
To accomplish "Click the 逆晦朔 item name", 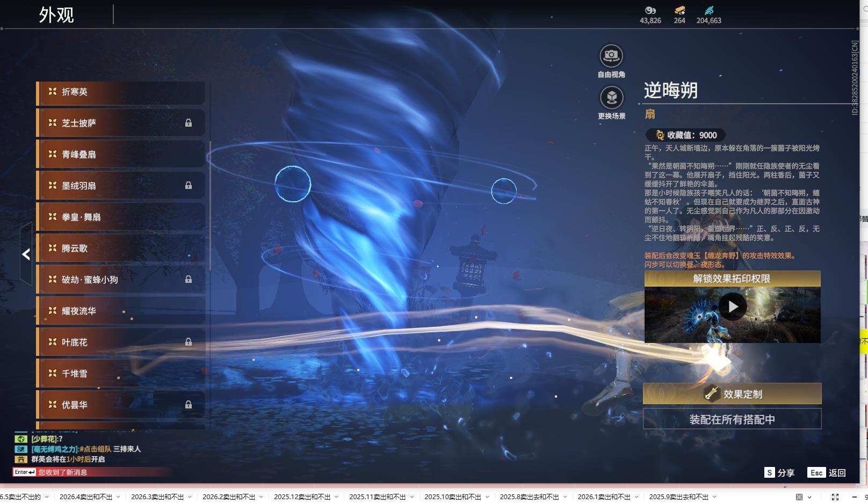I will point(670,90).
